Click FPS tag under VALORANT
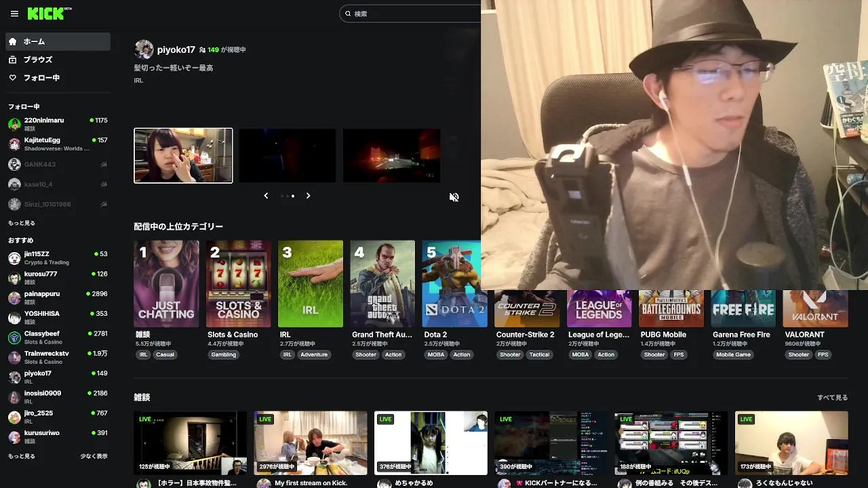 (x=823, y=354)
